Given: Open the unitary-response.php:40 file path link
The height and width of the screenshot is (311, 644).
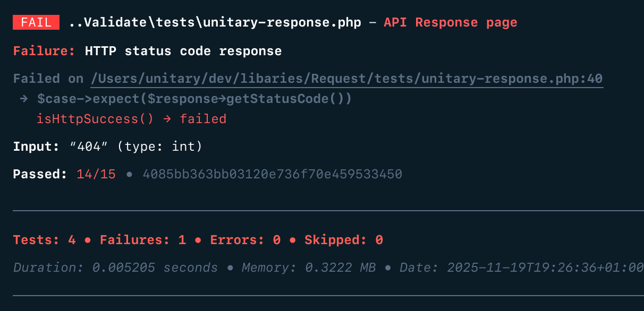Looking at the screenshot, I should pyautogui.click(x=347, y=79).
